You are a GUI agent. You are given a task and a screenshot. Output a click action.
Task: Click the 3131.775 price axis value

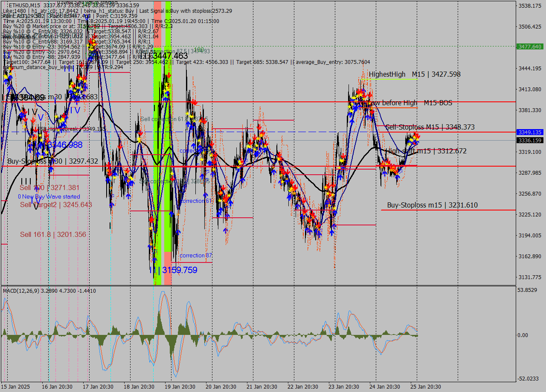529,277
